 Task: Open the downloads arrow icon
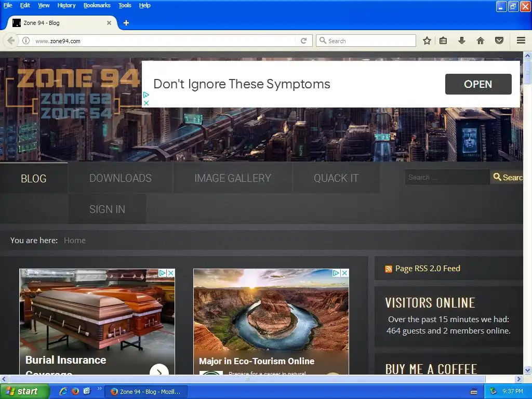coord(461,41)
